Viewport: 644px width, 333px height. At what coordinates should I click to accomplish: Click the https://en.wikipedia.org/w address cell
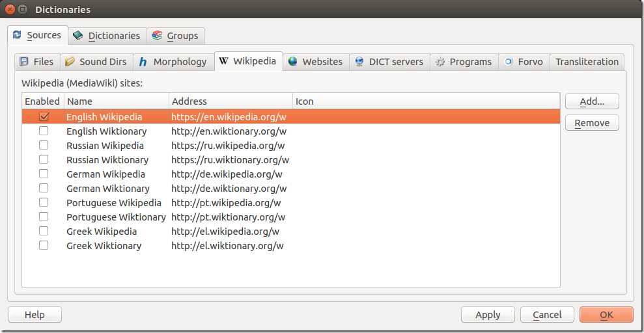(231, 117)
